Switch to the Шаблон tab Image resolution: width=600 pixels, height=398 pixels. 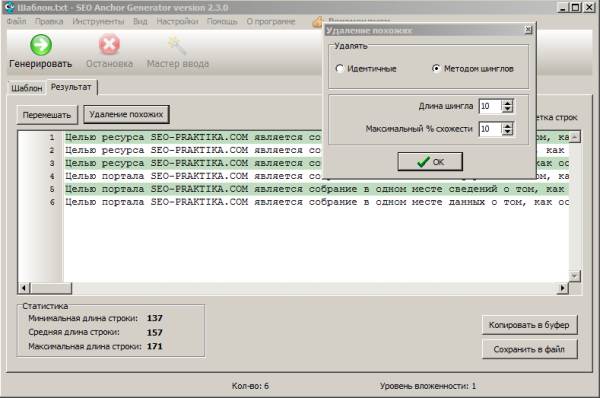click(x=26, y=88)
